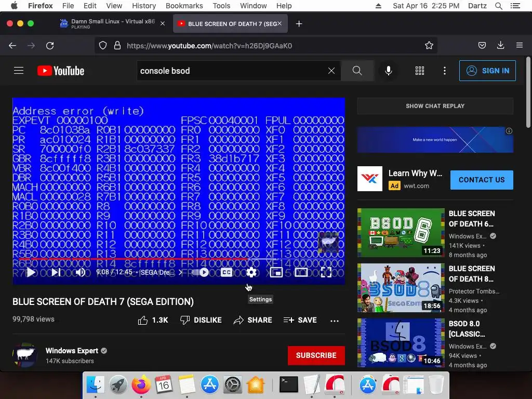The height and width of the screenshot is (399, 532).
Task: Toggle the autoplay switch
Action: tap(200, 272)
